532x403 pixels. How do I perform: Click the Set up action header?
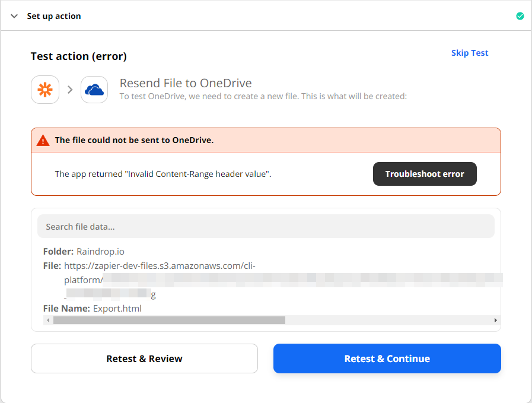(54, 16)
